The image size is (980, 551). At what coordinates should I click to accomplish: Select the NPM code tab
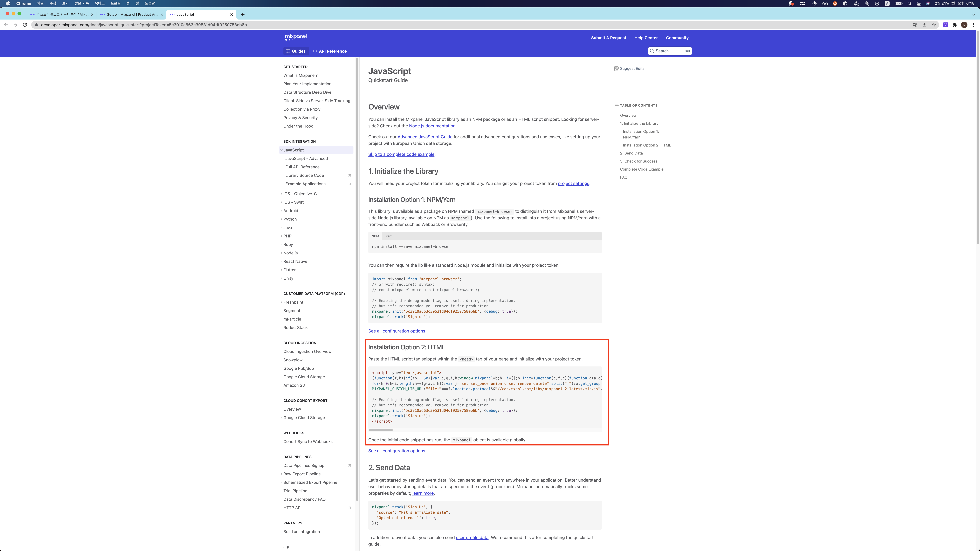click(x=375, y=236)
